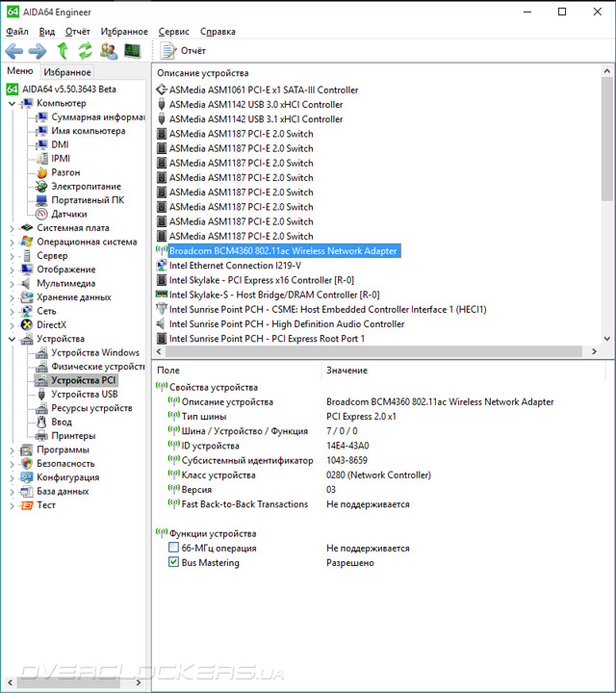Click the Принтеры printer icon
Viewport: 616px width, 693px height.
(x=42, y=436)
